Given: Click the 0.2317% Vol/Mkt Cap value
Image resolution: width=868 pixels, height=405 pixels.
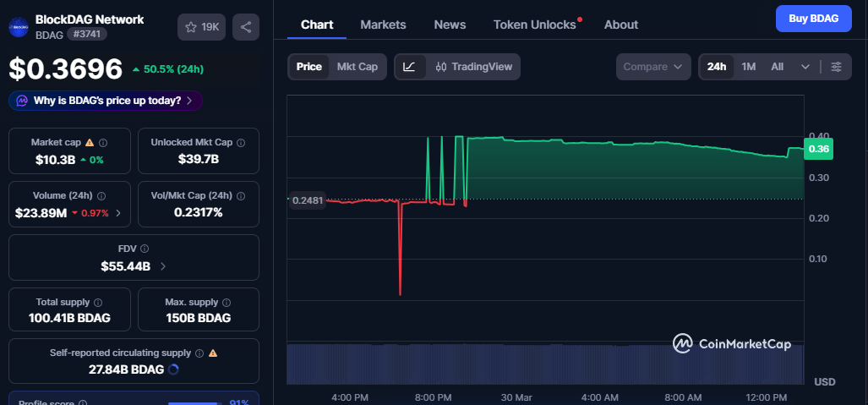Looking at the screenshot, I should coord(198,213).
